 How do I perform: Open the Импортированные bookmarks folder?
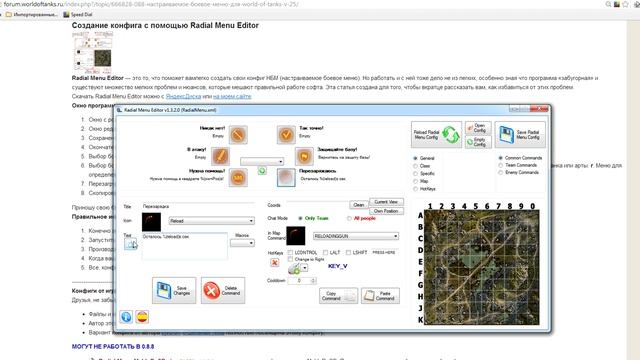coord(31,14)
